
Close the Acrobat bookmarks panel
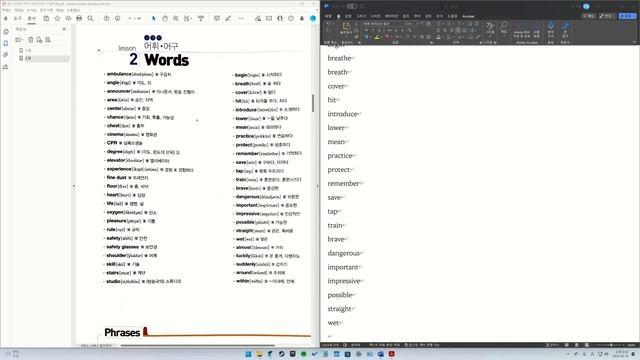pos(64,29)
